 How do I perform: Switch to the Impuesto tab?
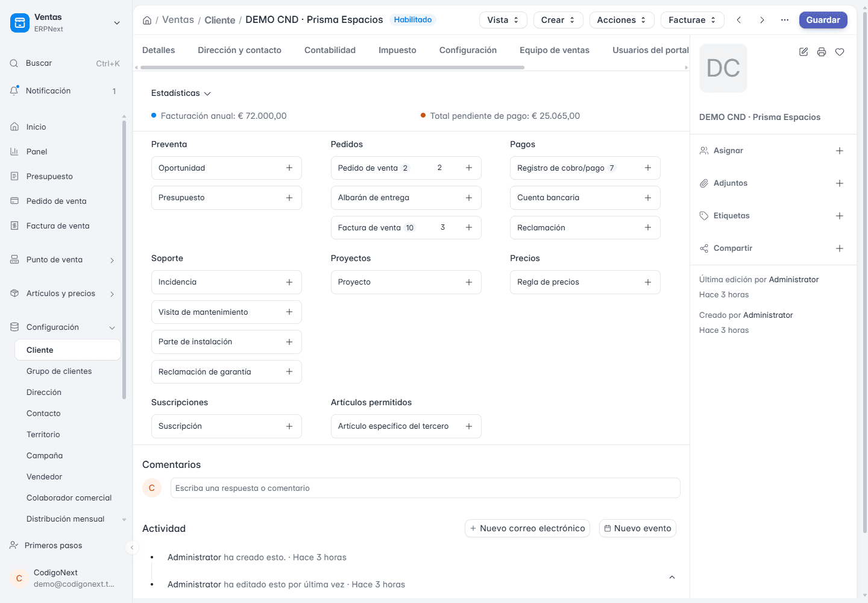[x=397, y=50]
